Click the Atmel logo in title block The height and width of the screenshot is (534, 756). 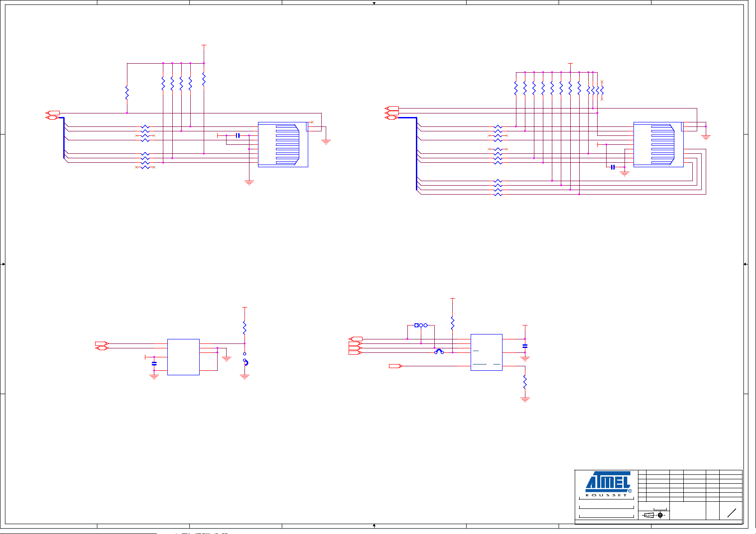pos(608,482)
